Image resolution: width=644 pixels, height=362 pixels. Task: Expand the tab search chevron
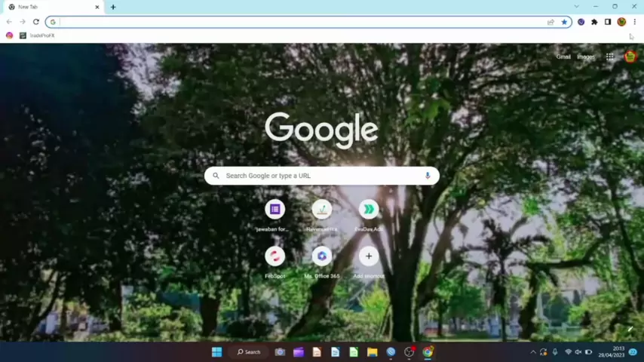pos(576,7)
